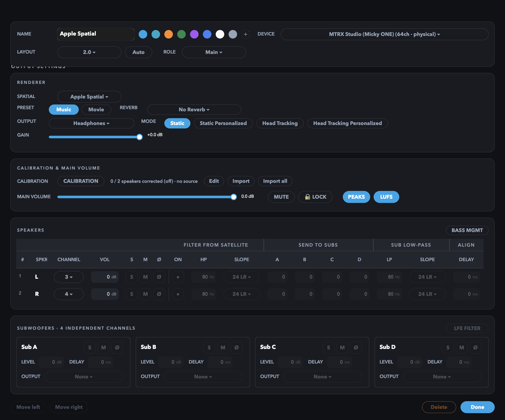This screenshot has width=505, height=420.
Task: Toggle PEAKS metering off
Action: pos(356,197)
